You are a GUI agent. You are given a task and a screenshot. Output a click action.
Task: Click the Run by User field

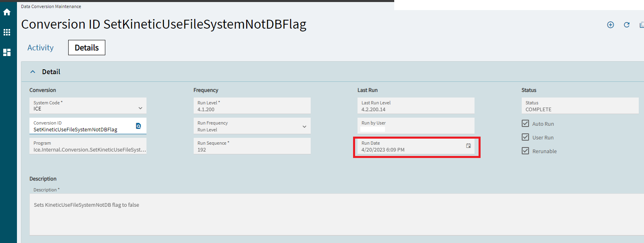[416, 126]
